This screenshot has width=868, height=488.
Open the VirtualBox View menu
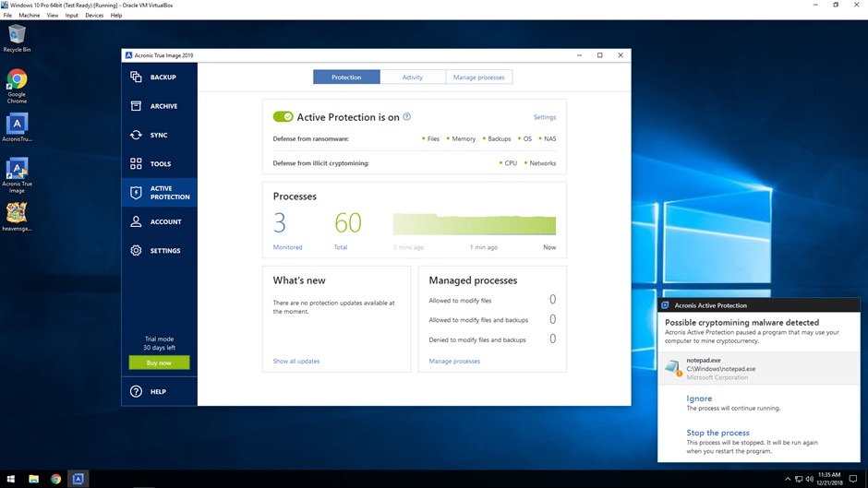[53, 16]
